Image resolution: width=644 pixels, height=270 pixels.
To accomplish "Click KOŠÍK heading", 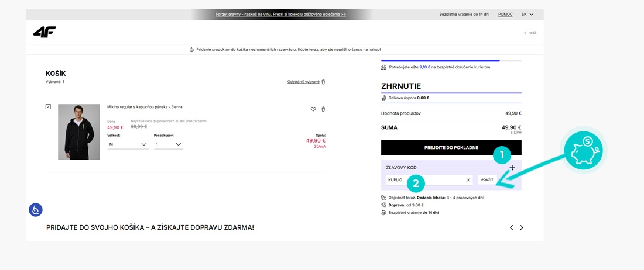I will 56,74.
